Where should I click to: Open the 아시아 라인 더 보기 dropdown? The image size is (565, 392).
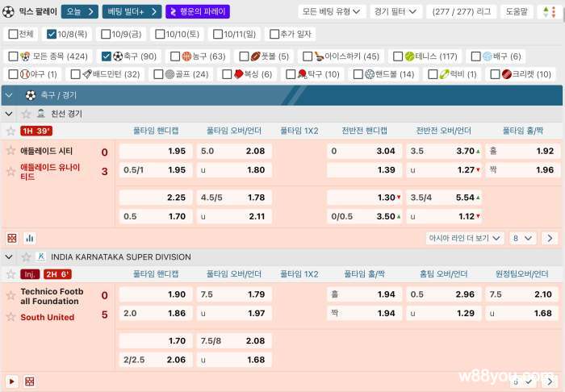click(x=464, y=238)
